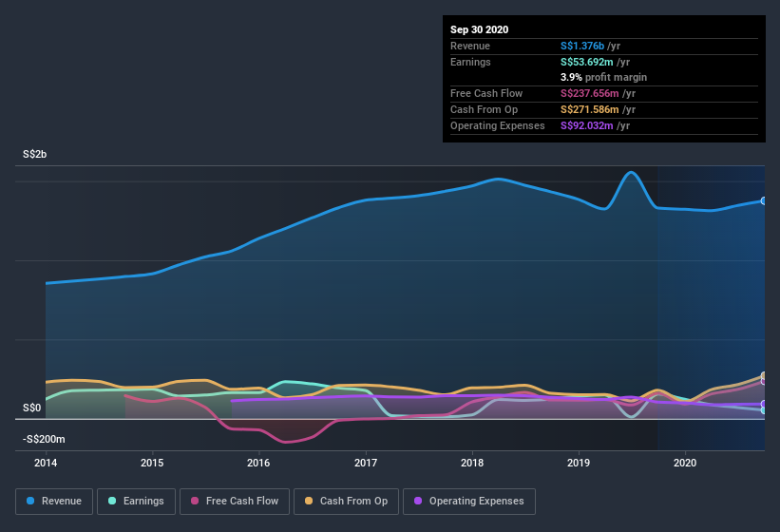Click the S$92.032m operating expenses value
The height and width of the screenshot is (532, 780).
point(586,125)
